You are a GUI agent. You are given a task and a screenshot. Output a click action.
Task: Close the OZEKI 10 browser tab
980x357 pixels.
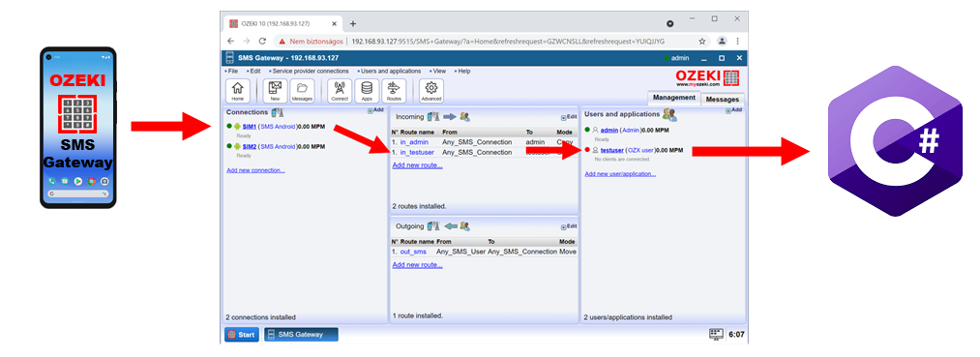335,24
